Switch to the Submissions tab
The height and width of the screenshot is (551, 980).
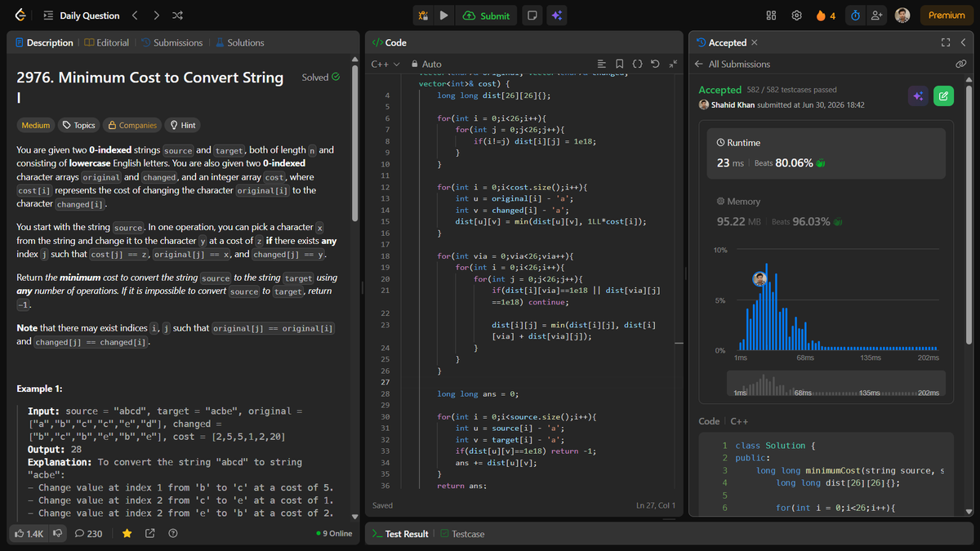(x=171, y=42)
